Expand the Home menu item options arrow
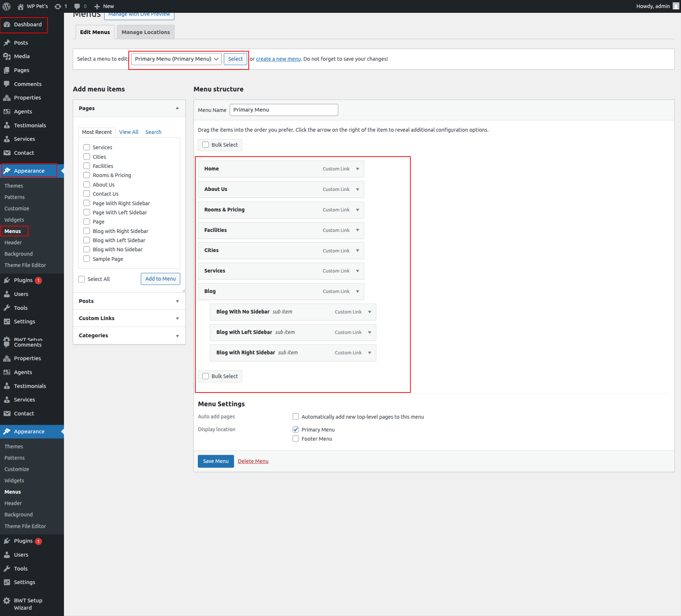 pos(357,169)
